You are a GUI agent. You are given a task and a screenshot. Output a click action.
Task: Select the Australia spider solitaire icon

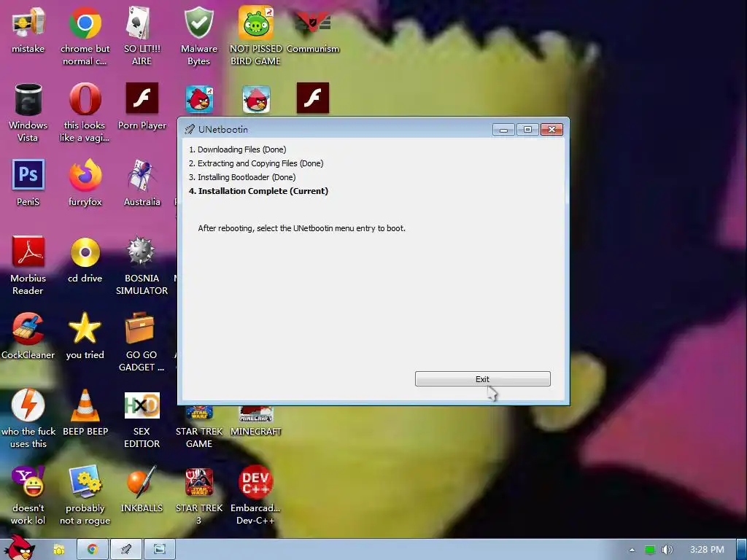(142, 183)
